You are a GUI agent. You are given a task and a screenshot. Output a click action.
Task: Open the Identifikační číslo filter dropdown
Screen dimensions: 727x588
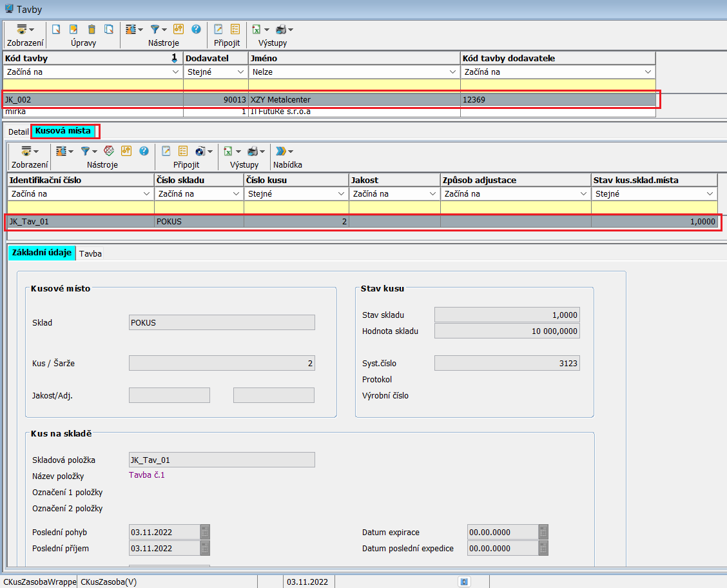point(145,194)
